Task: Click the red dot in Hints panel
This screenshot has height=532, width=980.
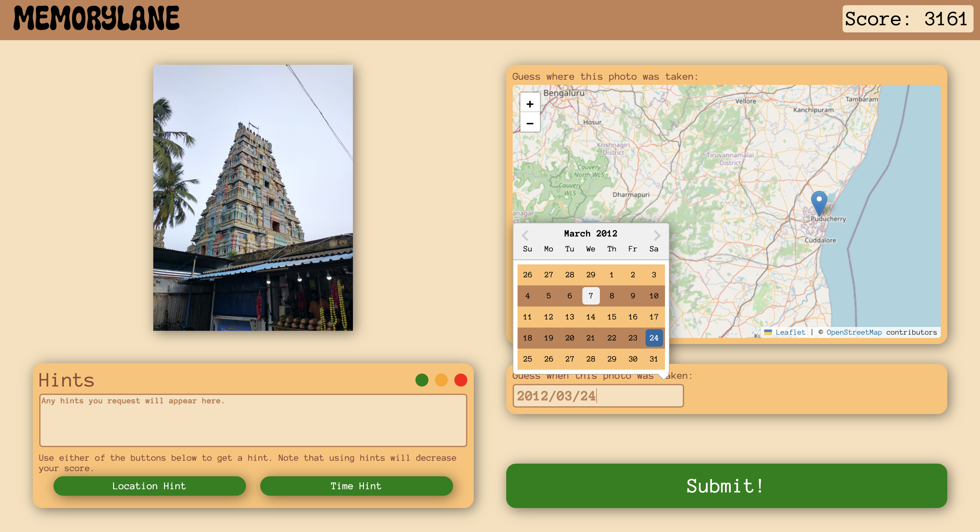Action: pyautogui.click(x=460, y=379)
